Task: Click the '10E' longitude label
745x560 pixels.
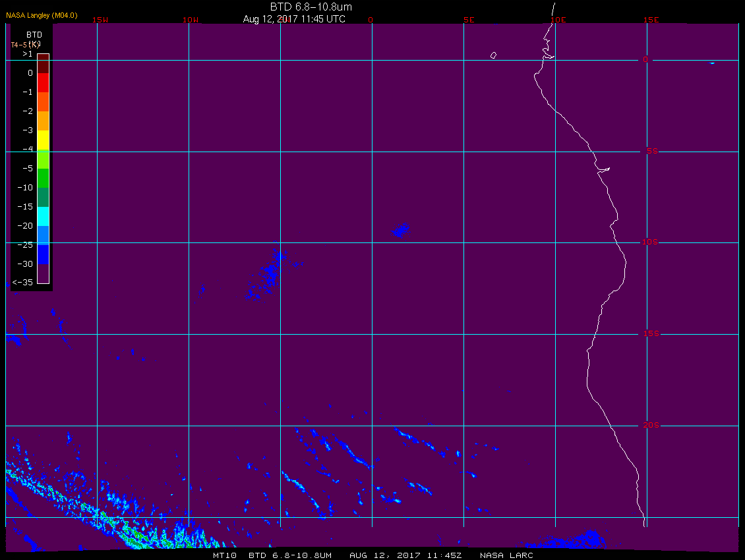Action: coord(558,20)
